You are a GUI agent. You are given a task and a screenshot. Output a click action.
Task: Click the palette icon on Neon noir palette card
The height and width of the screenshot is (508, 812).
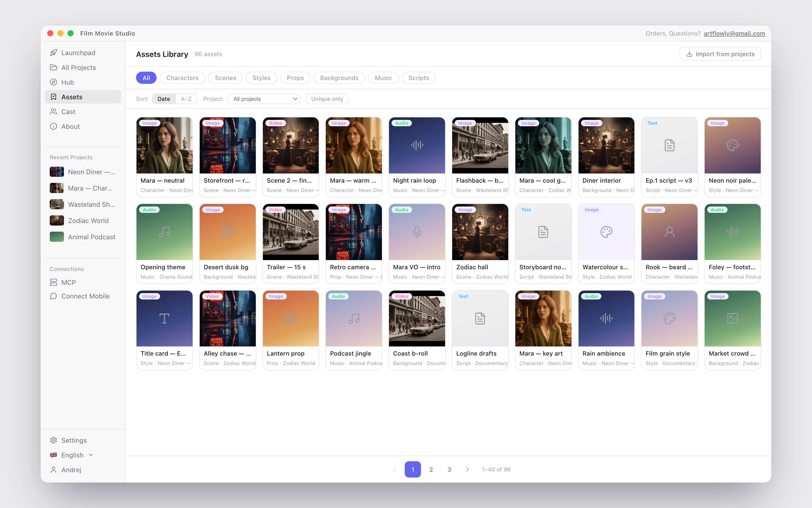[x=733, y=145]
